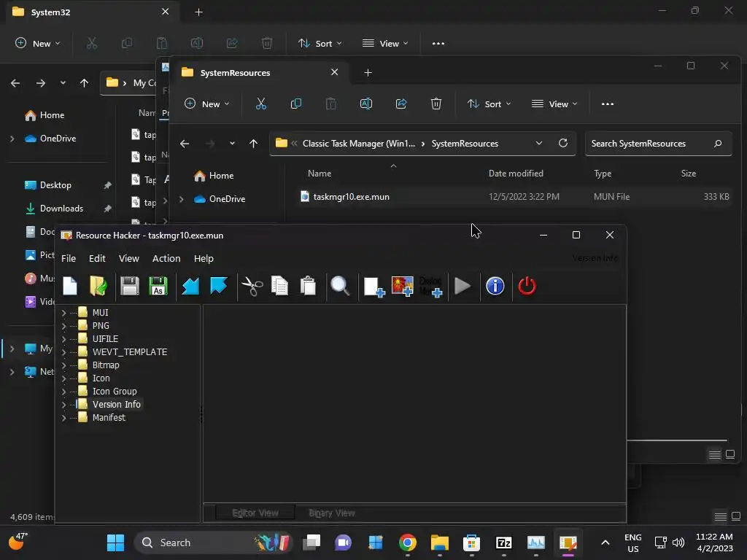Expand the WEVT_TEMPLATE tree node
Viewport: 747px width, 560px height.
(64, 352)
